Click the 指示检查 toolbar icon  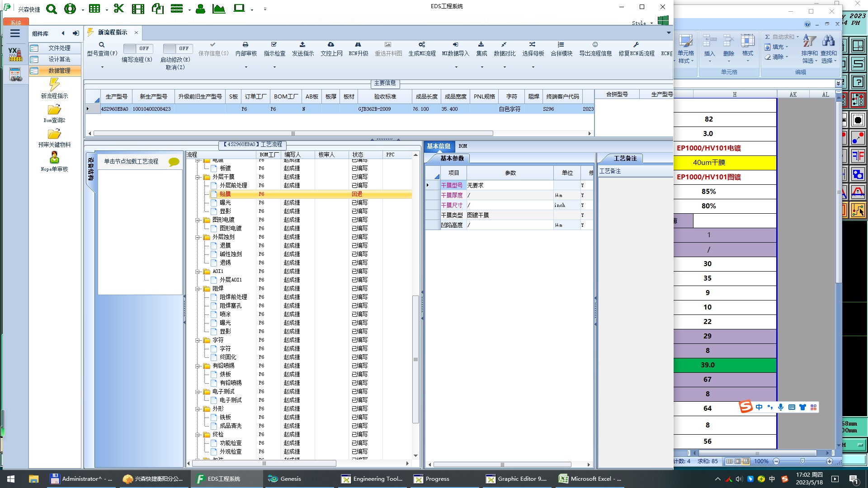(x=274, y=45)
